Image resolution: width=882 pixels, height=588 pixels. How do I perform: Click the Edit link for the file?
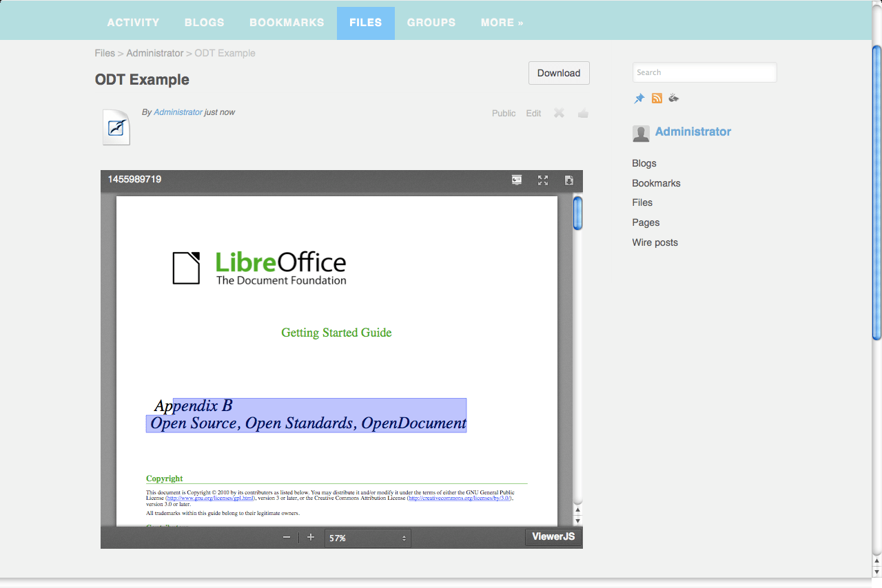(x=533, y=113)
